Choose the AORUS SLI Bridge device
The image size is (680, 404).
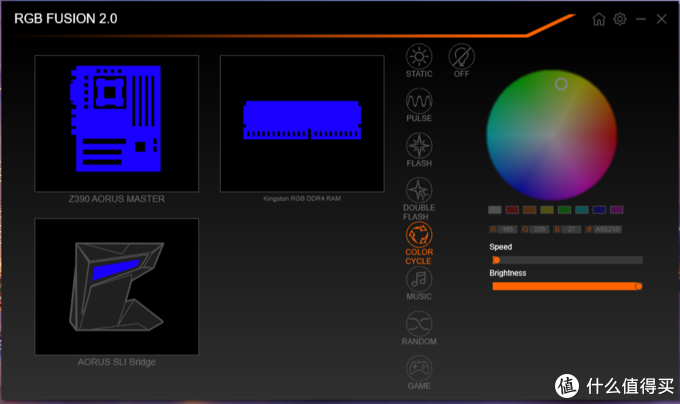click(116, 286)
